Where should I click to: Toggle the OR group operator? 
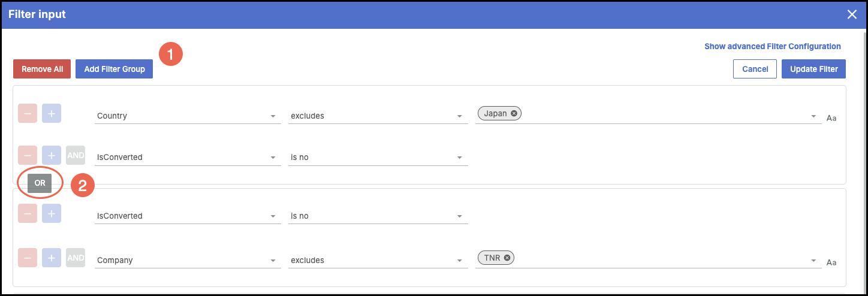click(x=40, y=183)
